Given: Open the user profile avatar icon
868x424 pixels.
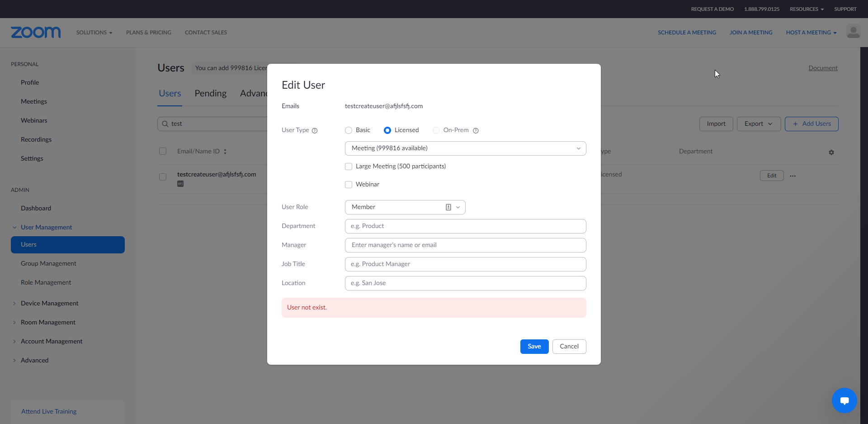Looking at the screenshot, I should 853,32.
